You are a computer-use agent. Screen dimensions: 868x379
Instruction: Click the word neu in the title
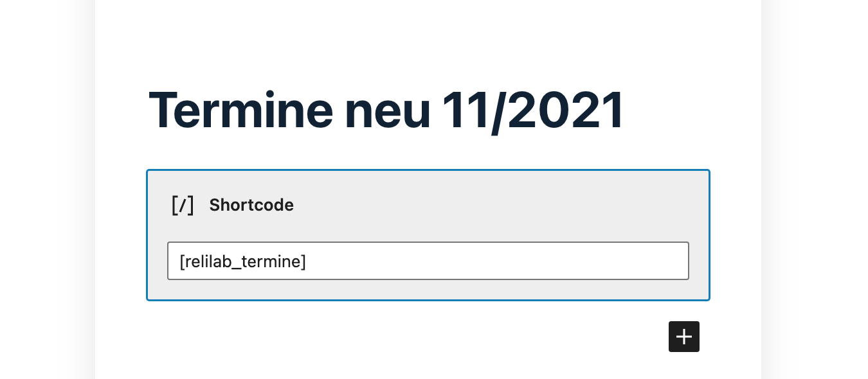click(x=387, y=110)
